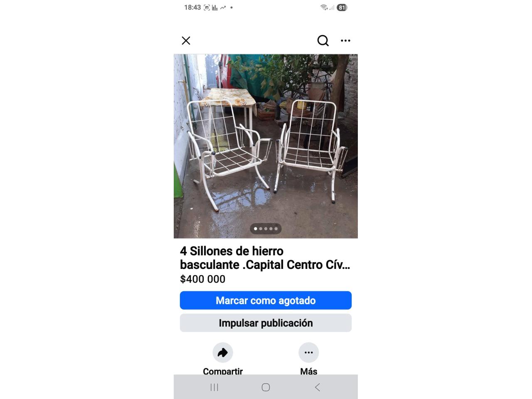The height and width of the screenshot is (399, 532).
Task: Click Impulsar publicación button
Action: tap(266, 323)
